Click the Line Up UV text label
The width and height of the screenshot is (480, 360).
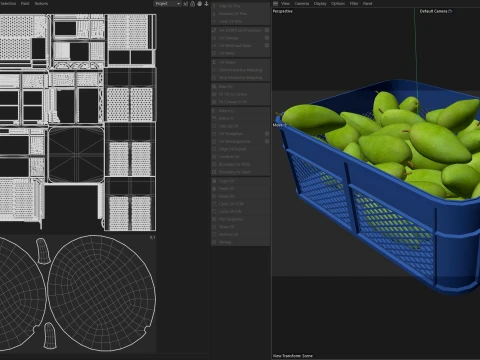click(228, 126)
